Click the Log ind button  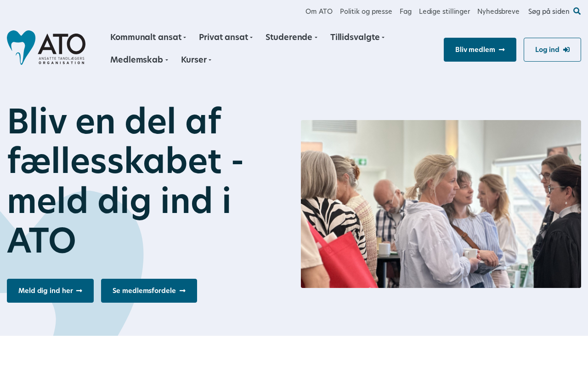click(x=552, y=50)
